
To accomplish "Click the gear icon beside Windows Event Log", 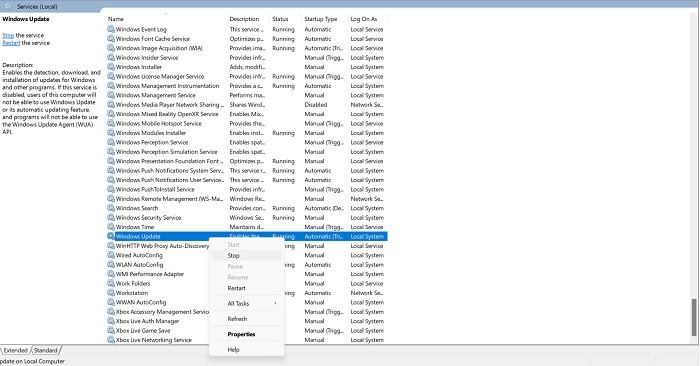I will (111, 29).
